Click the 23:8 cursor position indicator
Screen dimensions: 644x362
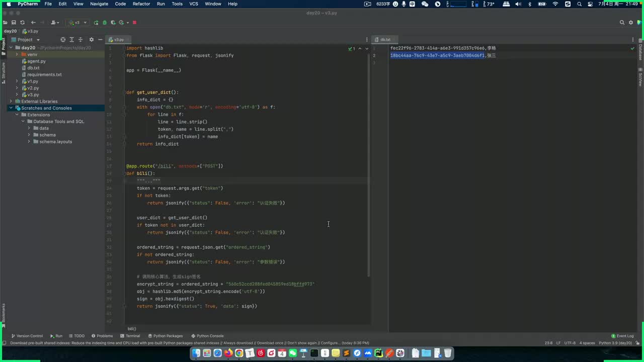548,343
